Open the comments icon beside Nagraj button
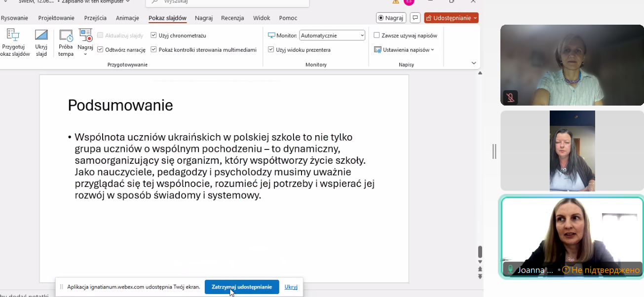This screenshot has height=297, width=644. tap(416, 18)
